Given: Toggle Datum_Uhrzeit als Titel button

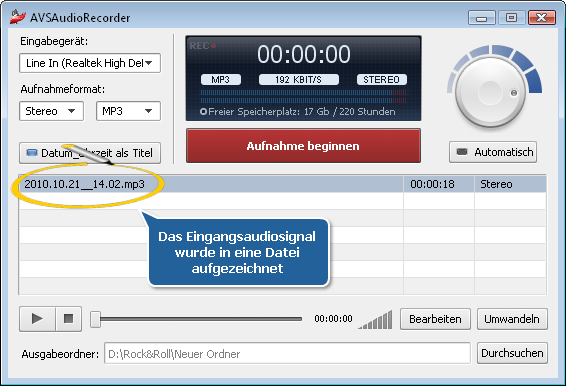Looking at the screenshot, I should 90,153.
